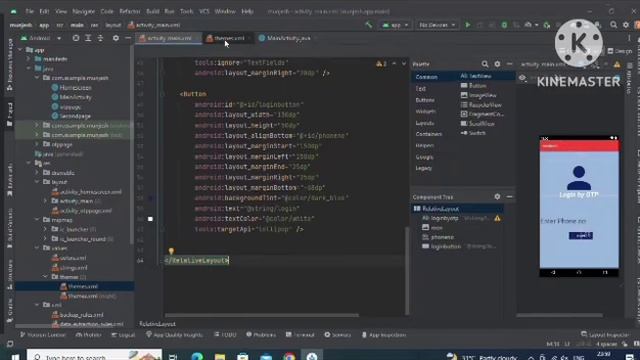Click the yellow lightbulb quick-fix icon
The width and height of the screenshot is (640, 360).
click(x=171, y=251)
